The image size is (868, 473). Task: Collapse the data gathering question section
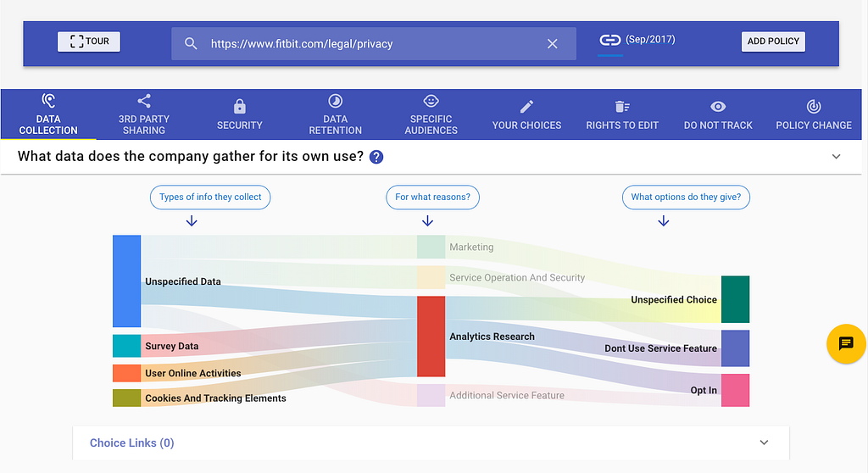coord(836,157)
